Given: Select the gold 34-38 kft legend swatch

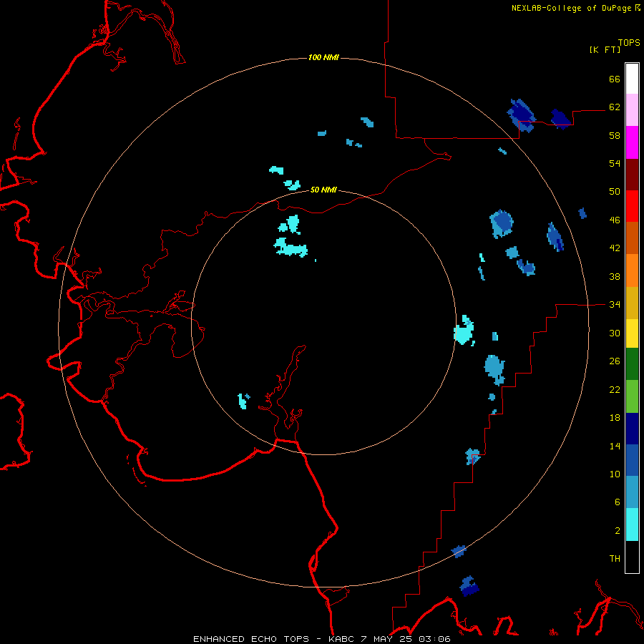Looking at the screenshot, I should pos(632,303).
